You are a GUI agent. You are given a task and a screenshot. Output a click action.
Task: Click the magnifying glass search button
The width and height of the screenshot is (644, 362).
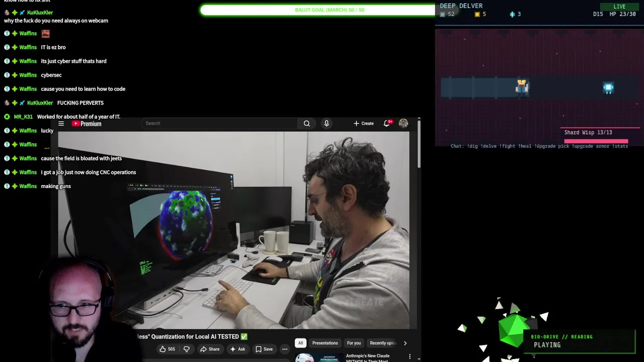(x=306, y=123)
